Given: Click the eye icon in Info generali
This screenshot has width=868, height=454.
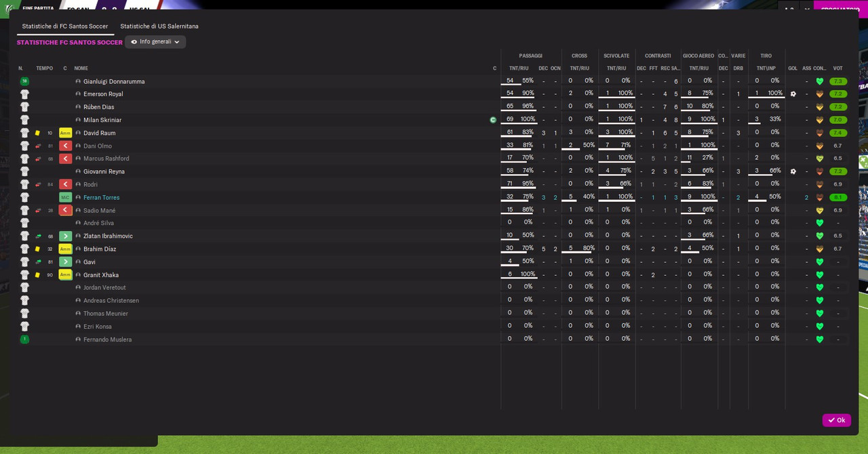Looking at the screenshot, I should (x=134, y=42).
